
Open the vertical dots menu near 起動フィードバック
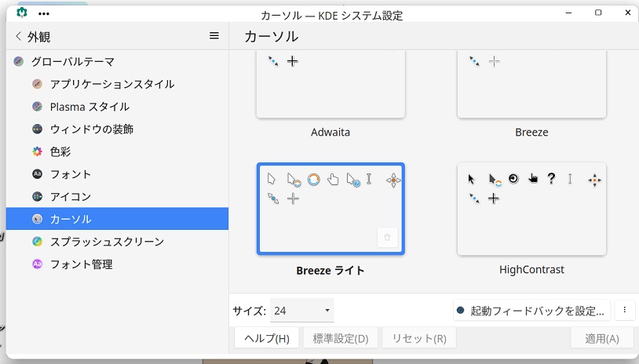click(624, 311)
